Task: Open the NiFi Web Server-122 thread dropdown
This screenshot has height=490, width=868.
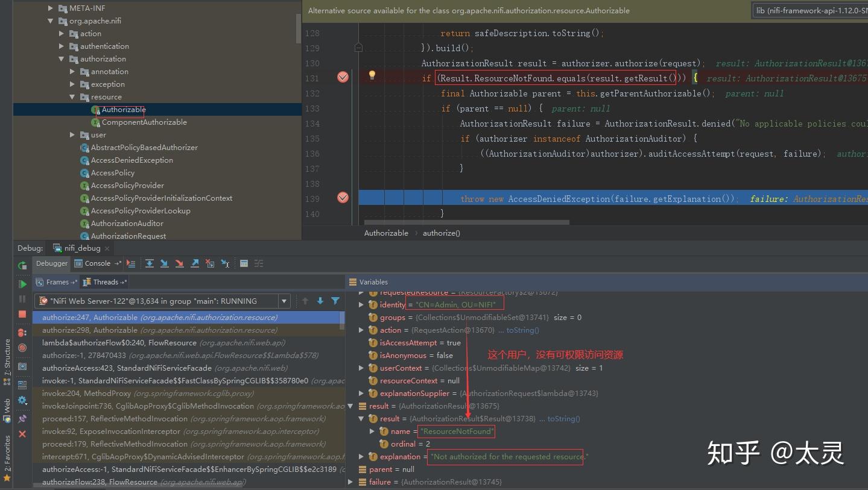Action: [284, 301]
